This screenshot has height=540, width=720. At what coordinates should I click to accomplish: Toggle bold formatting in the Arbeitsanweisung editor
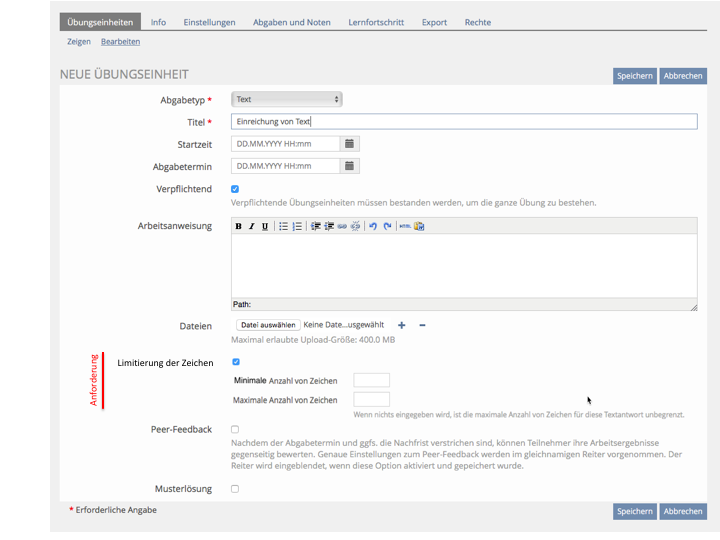click(x=239, y=226)
